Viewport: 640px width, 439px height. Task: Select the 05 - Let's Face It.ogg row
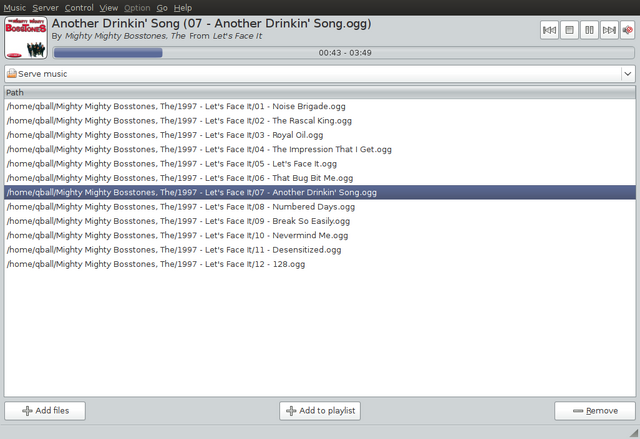click(x=320, y=164)
